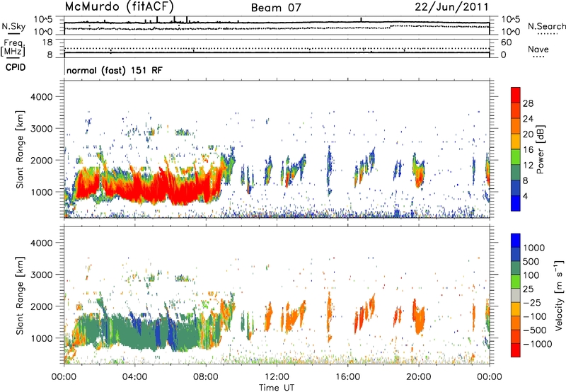Click the "16" value on power colorbar
This screenshot has height=392, width=566.
coord(528,150)
